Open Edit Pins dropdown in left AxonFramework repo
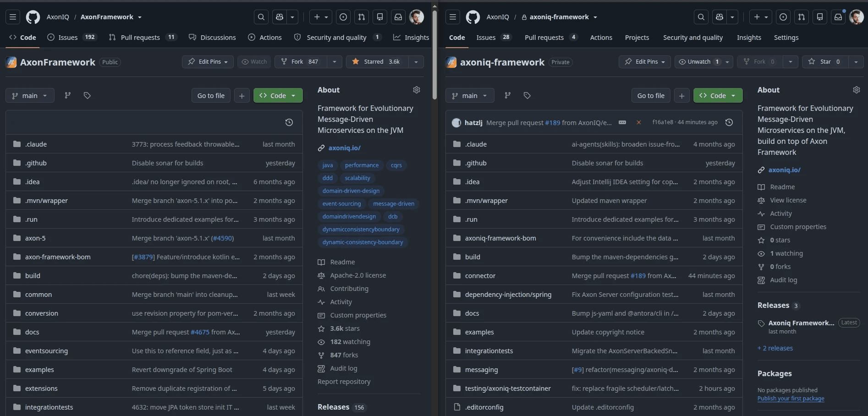Image resolution: width=868 pixels, height=416 pixels. pyautogui.click(x=208, y=62)
